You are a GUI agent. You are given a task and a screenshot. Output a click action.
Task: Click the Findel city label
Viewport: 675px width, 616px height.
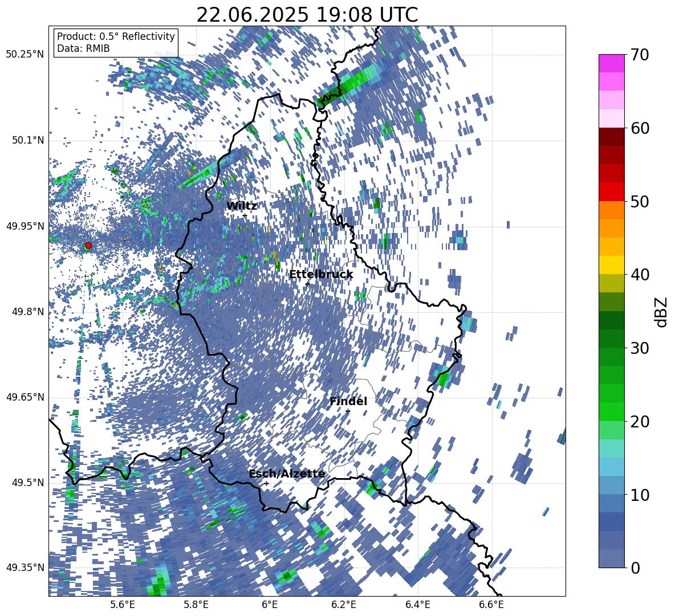(348, 401)
